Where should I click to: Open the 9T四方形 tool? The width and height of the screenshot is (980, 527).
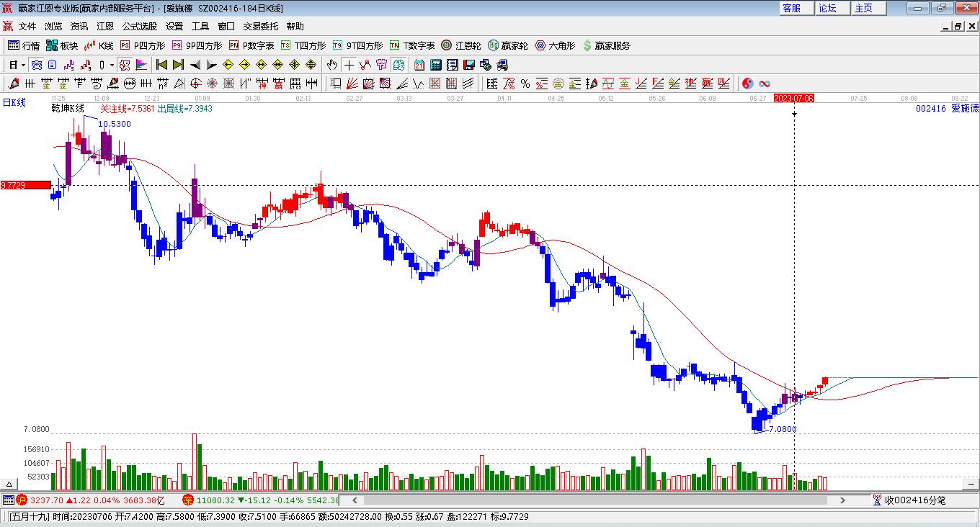click(357, 45)
